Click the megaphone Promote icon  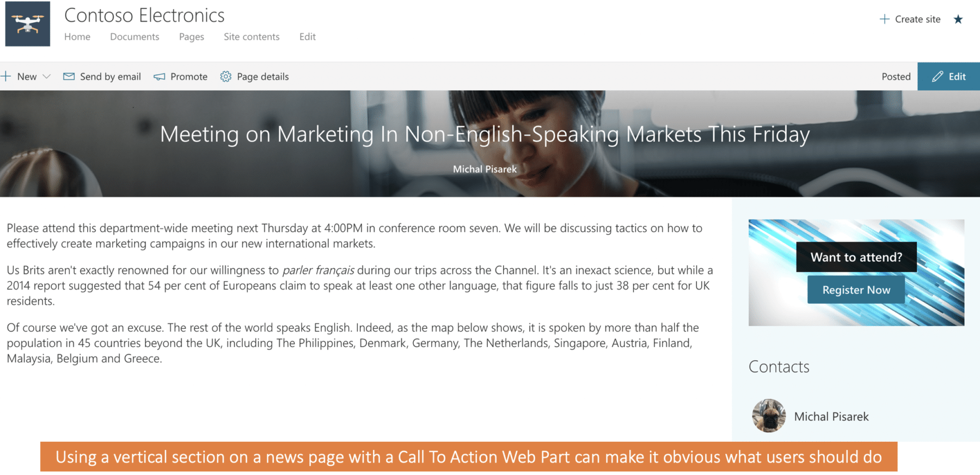click(159, 77)
